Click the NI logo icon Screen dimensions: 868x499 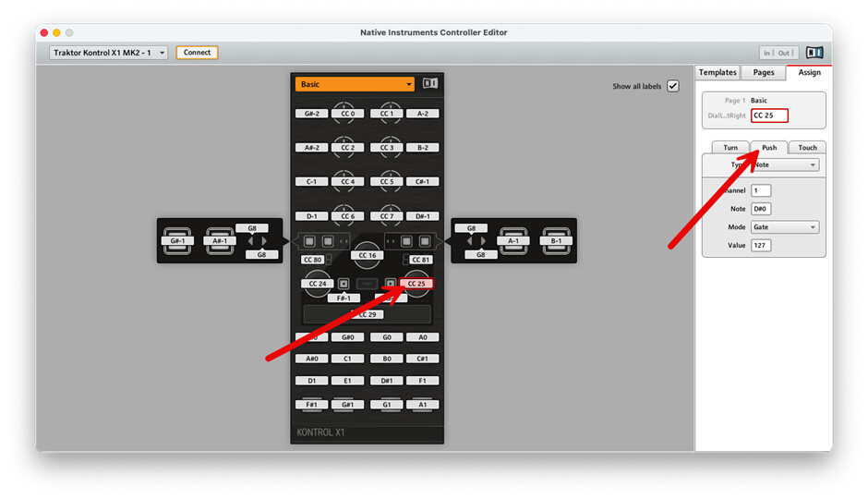coord(814,53)
